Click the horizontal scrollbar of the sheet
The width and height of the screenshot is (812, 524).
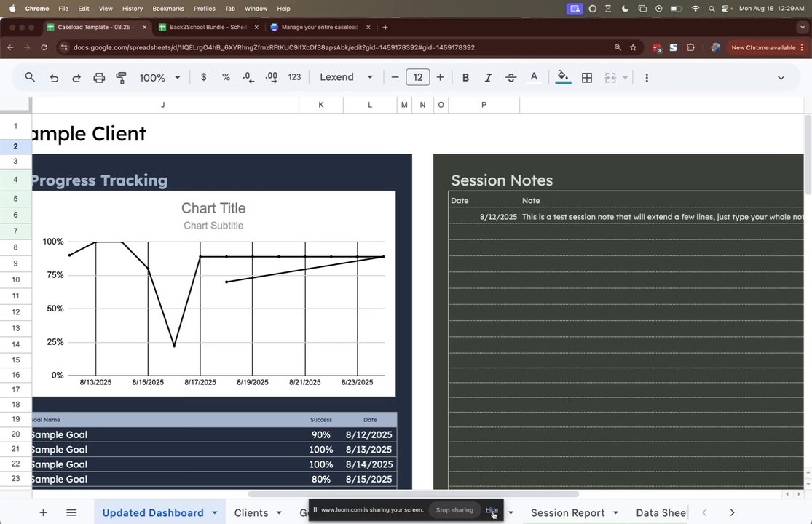(x=413, y=494)
